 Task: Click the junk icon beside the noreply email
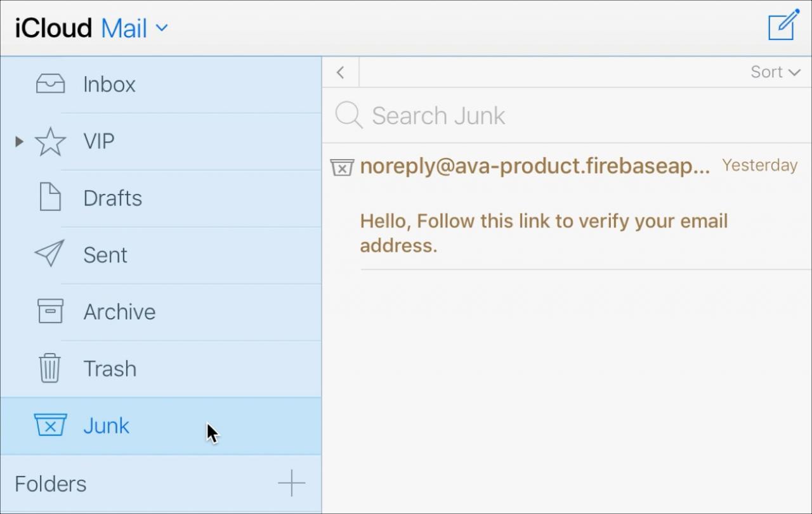point(341,167)
